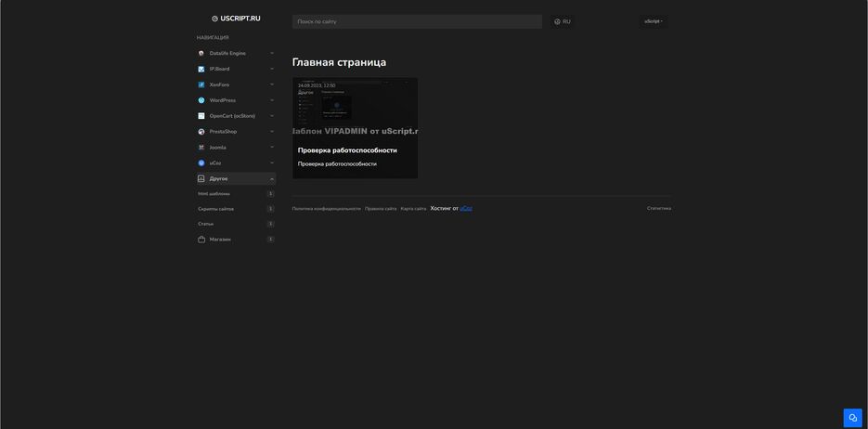Open 'Статистика' footer link
868x429 pixels.
pyautogui.click(x=659, y=208)
